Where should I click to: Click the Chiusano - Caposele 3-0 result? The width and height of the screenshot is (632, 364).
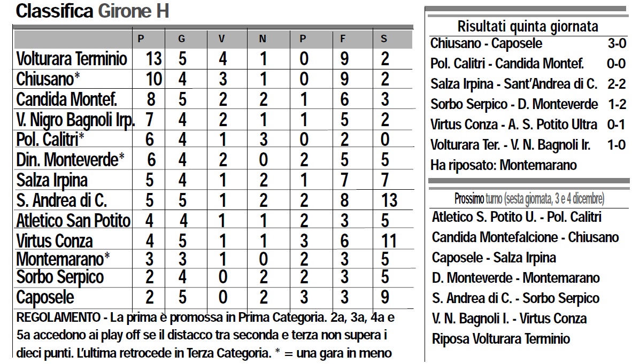click(x=527, y=43)
